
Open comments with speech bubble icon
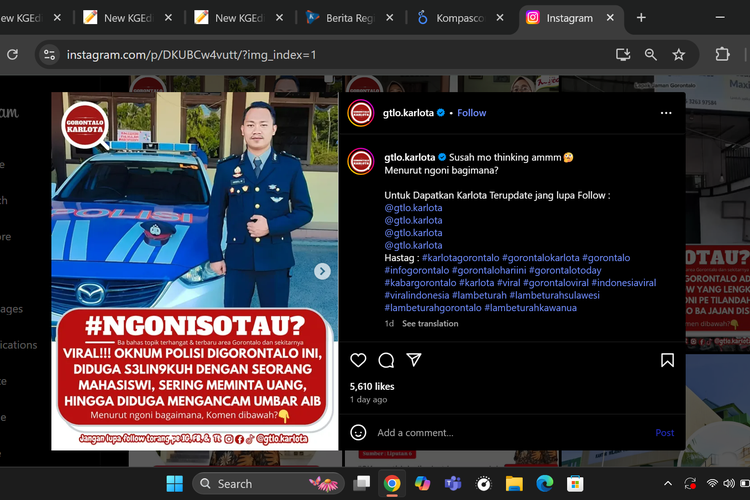[x=386, y=360]
